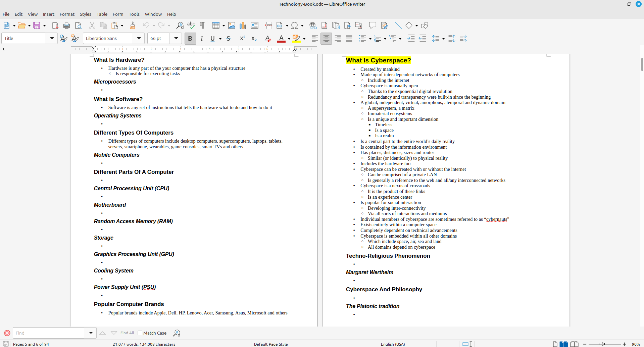
Task: Insert a comment icon
Action: coord(373,26)
